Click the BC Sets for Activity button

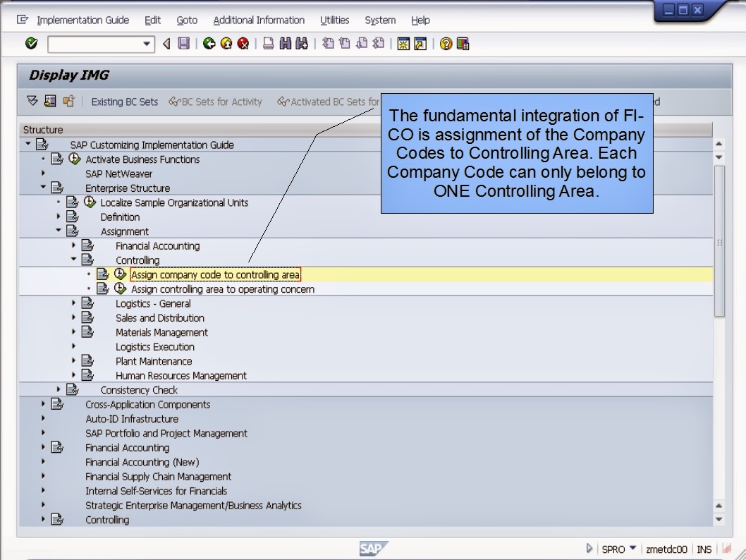(x=216, y=101)
